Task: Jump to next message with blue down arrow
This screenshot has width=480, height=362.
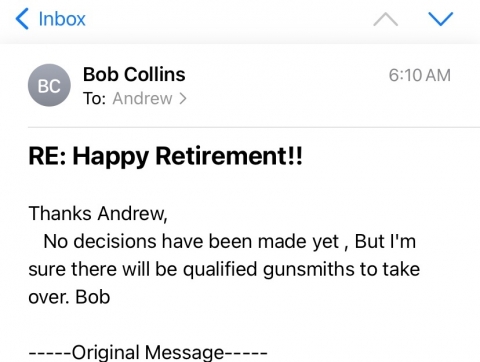Action: tap(441, 19)
